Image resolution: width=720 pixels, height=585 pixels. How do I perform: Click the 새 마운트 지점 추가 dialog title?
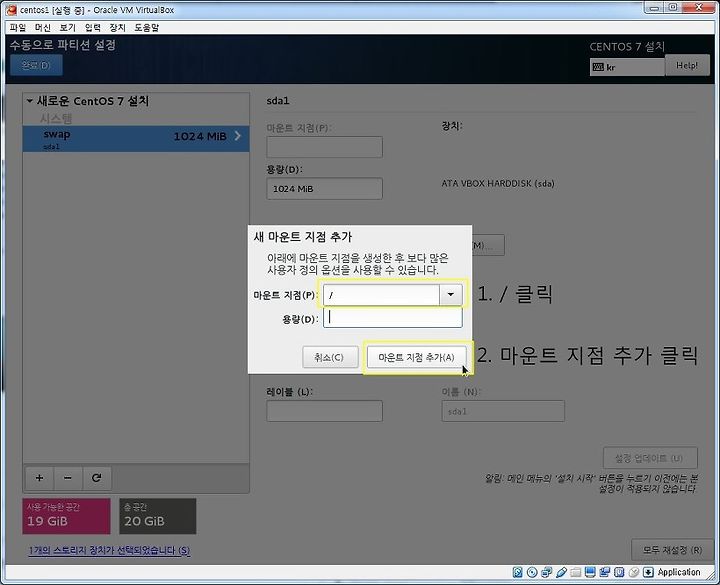(303, 237)
